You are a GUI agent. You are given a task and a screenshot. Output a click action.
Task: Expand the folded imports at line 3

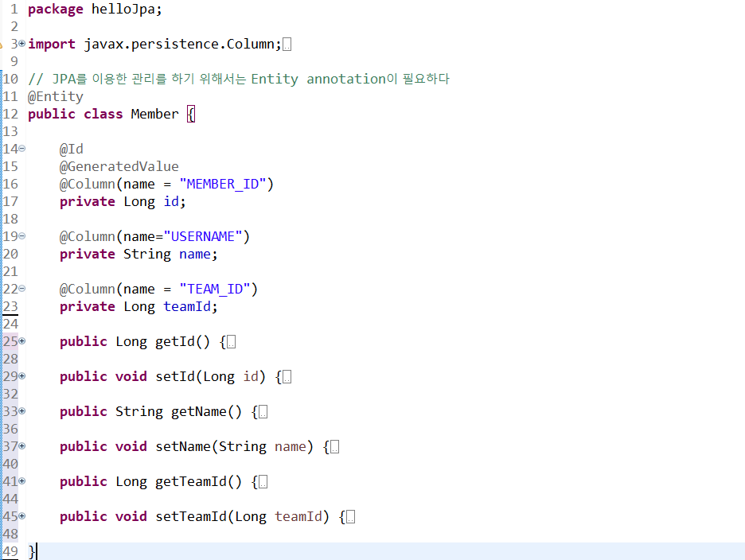[21, 44]
